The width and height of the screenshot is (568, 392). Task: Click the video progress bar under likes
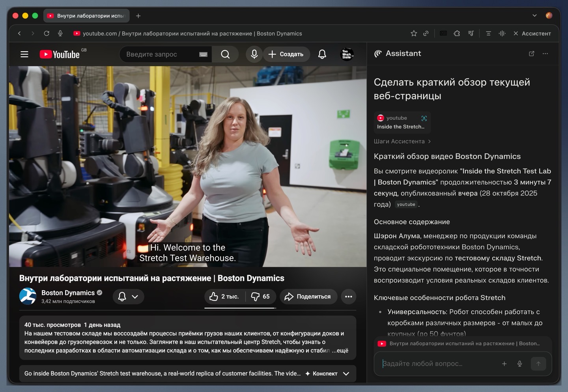(240, 308)
